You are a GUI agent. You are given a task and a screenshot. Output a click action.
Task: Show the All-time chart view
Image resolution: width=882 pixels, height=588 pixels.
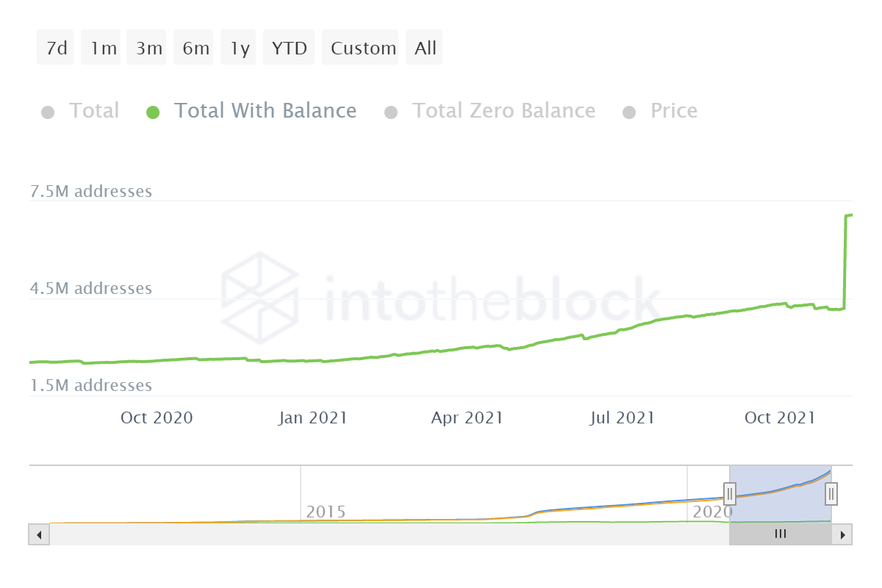[424, 47]
